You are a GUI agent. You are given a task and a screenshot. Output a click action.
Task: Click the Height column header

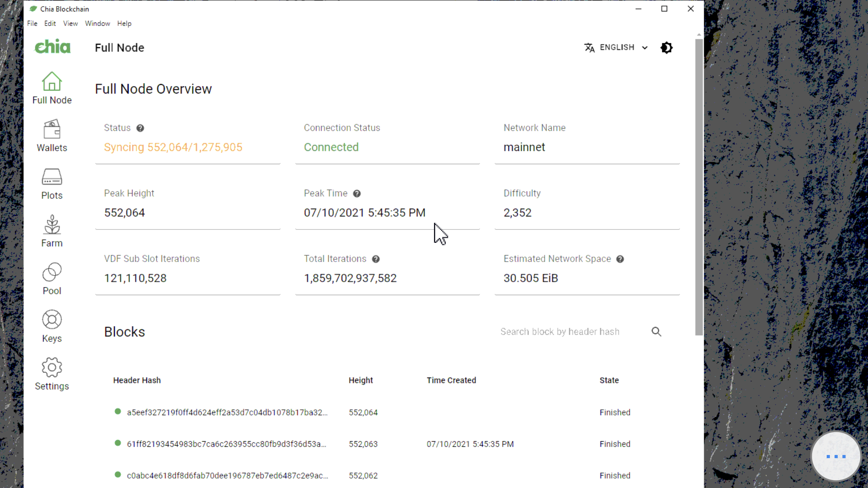click(360, 380)
